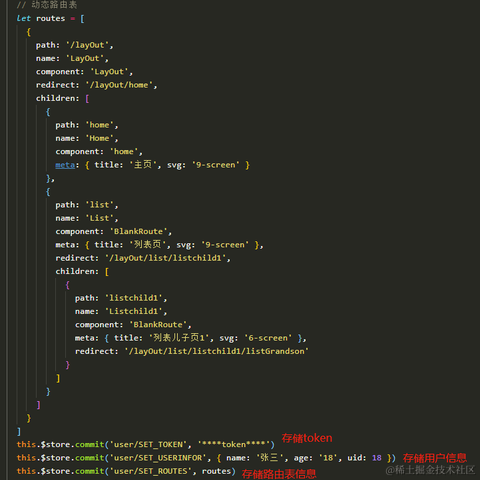
Task: Click 'this' at start of SET_USERINFOR line
Action: point(26,458)
